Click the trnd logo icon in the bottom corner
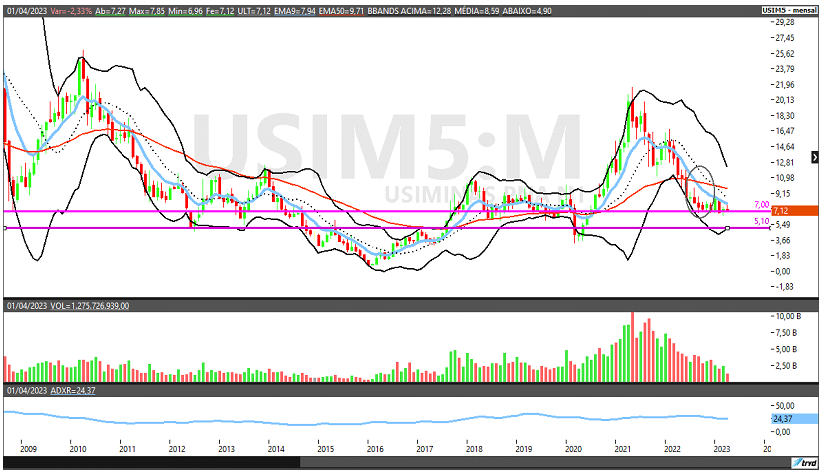Image resolution: width=821 pixels, height=471 pixels. coord(805,463)
